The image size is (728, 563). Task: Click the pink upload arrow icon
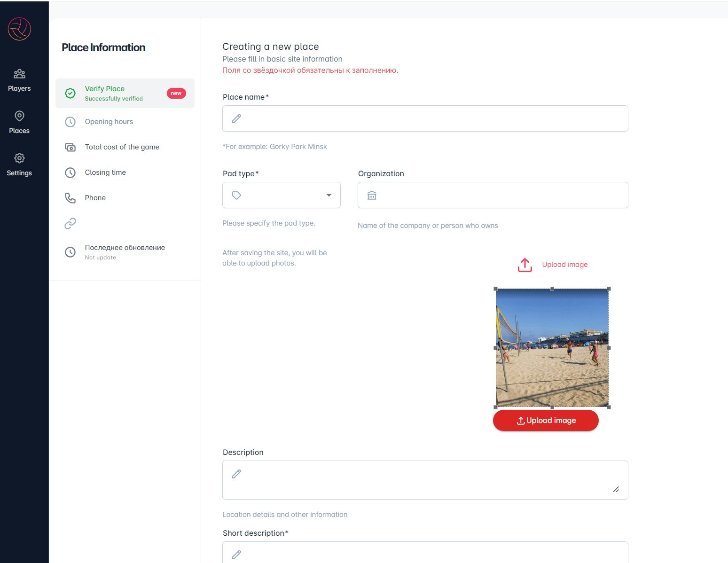coord(525,265)
